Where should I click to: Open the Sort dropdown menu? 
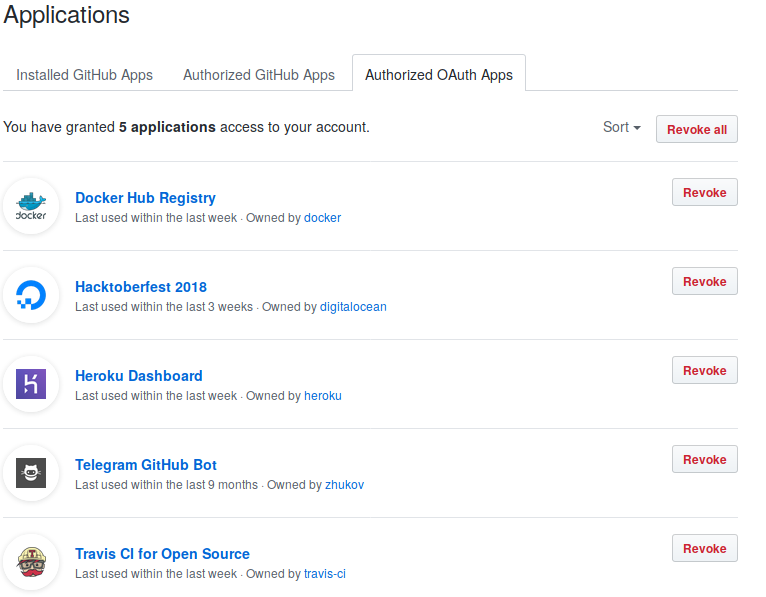pos(621,128)
